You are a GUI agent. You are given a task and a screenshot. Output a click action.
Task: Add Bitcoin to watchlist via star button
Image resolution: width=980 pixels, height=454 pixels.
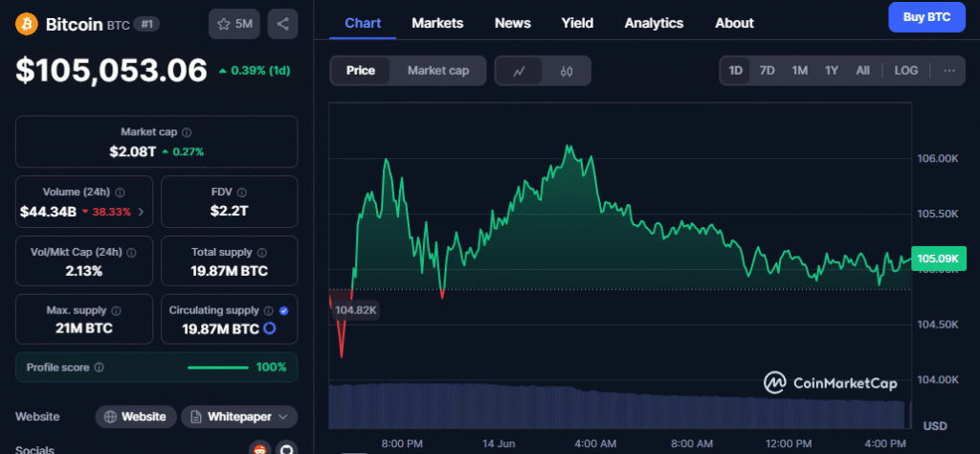click(234, 24)
